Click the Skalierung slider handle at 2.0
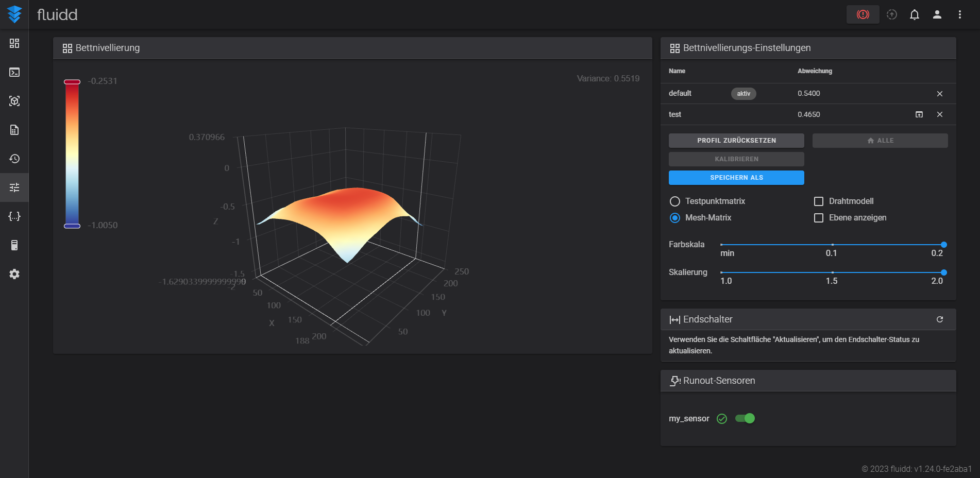 click(944, 272)
